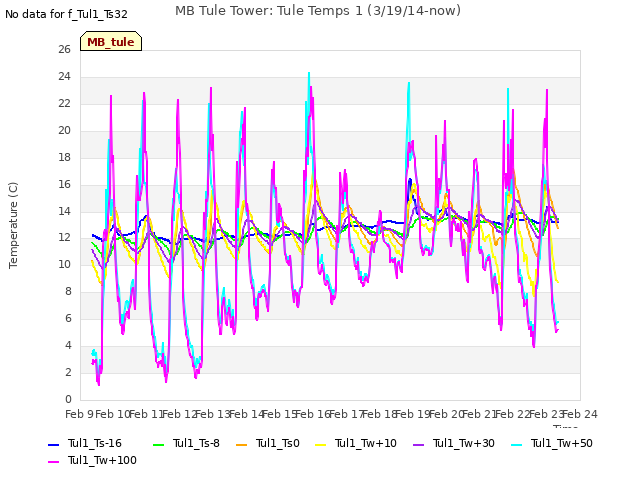Viewport: 640px width, 480px height.
Task: Select the Tul1_Tw+100 legend label
Action: 102,460
